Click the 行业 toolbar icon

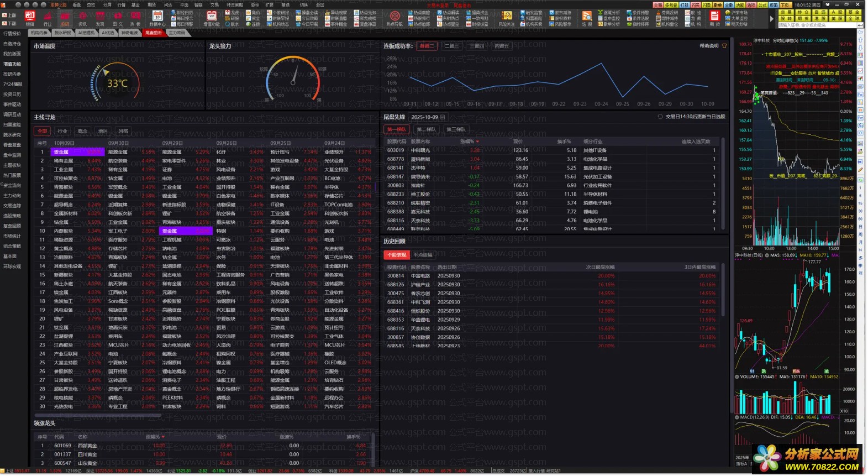[48, 17]
